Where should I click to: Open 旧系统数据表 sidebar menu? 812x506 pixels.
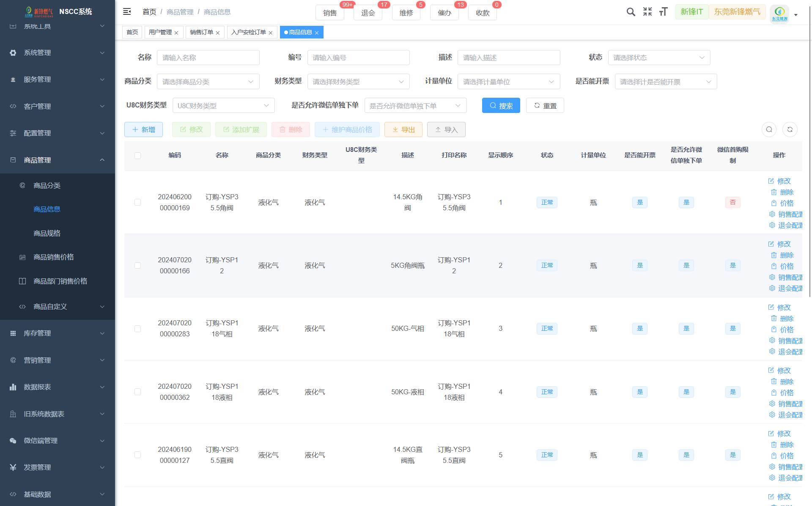[x=58, y=414]
